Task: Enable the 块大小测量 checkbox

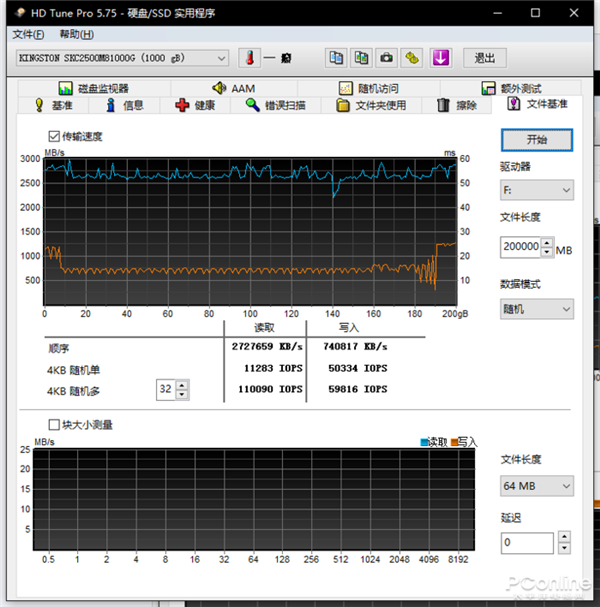Action: coord(54,424)
